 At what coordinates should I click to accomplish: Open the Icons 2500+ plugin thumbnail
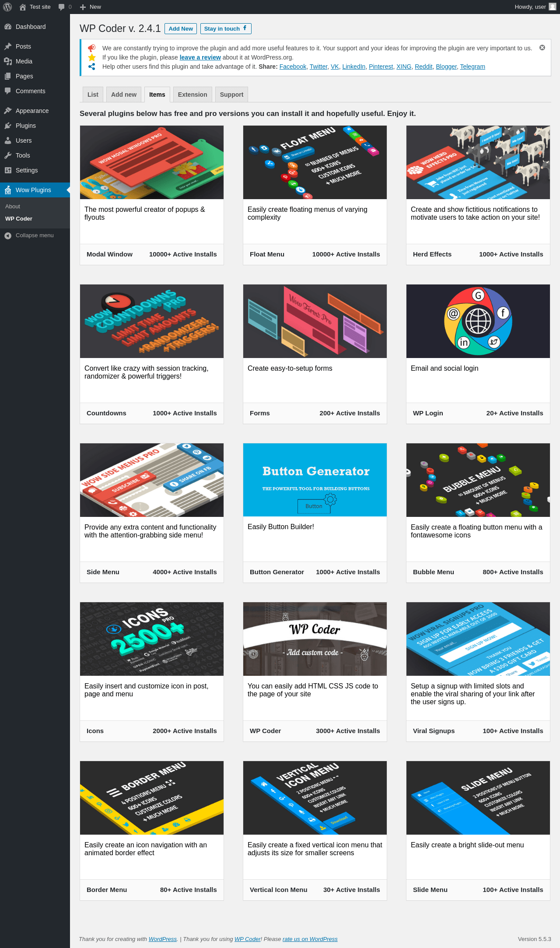click(152, 639)
